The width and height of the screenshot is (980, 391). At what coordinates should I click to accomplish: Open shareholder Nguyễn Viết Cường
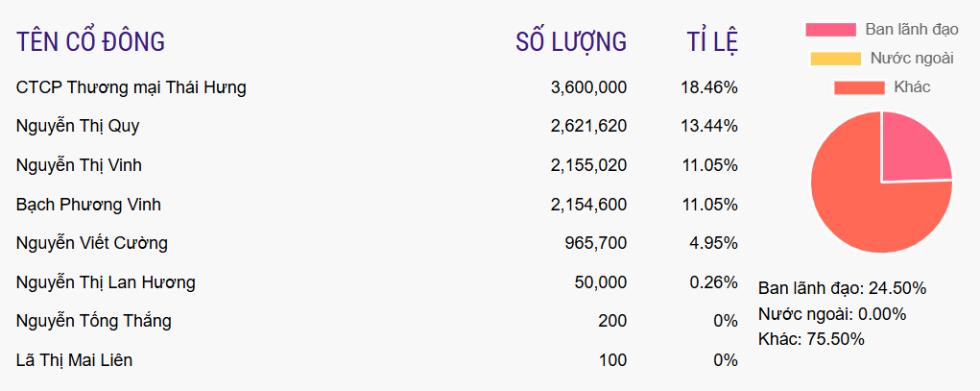click(x=92, y=243)
